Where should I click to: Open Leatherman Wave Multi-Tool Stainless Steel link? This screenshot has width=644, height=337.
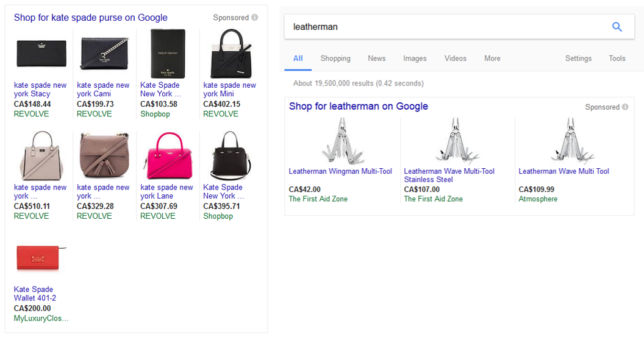(449, 176)
